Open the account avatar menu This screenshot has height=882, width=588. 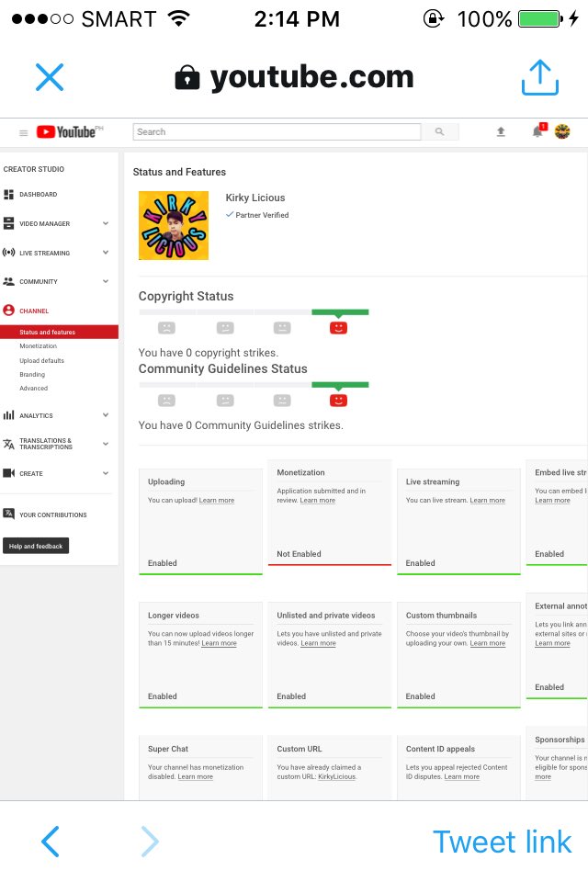(x=562, y=131)
